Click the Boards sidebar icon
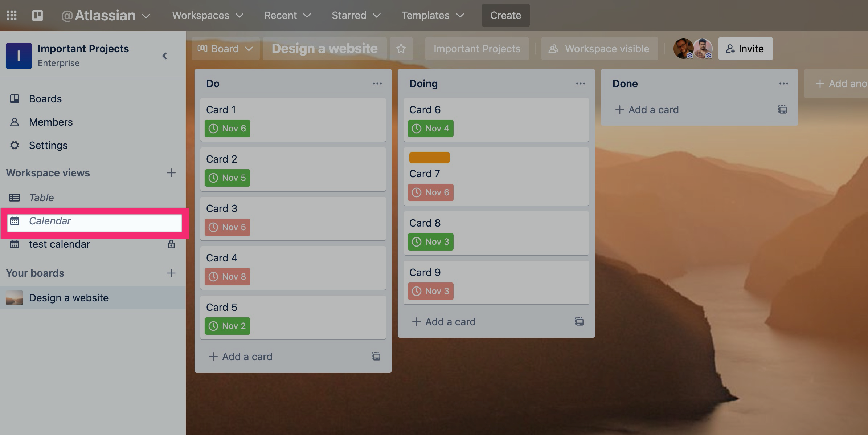Image resolution: width=868 pixels, height=435 pixels. 15,99
